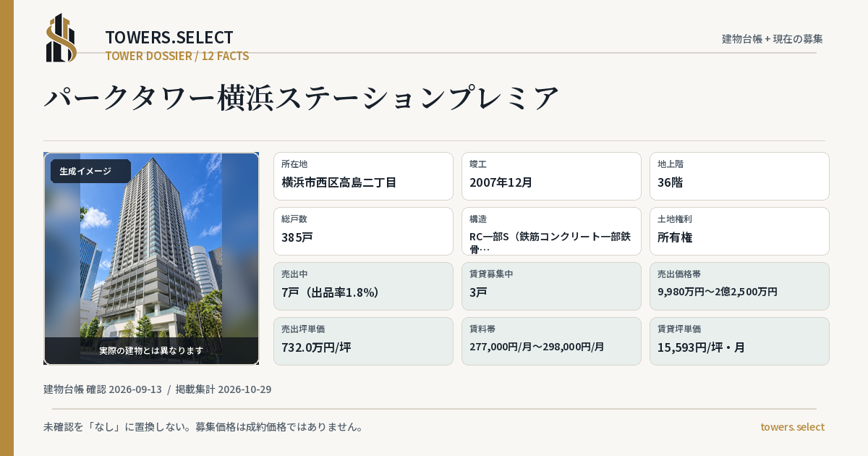Select the 地上階 card 36階
Viewport: 868px width, 456px height.
pos(739,176)
